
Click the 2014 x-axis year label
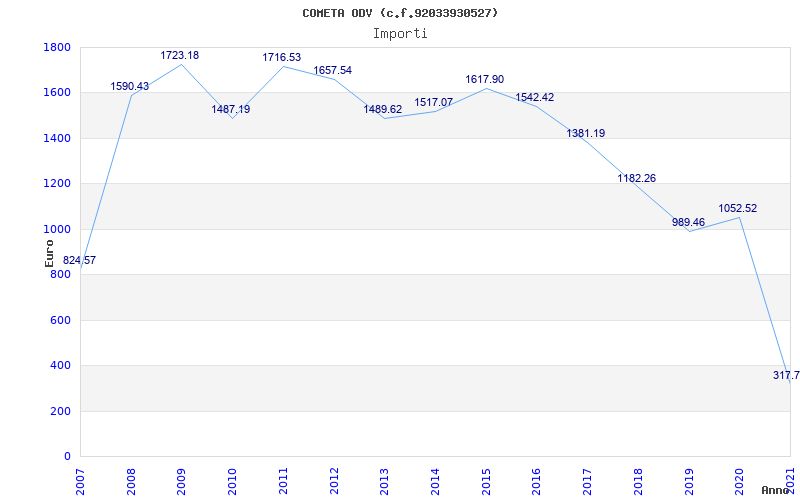pyautogui.click(x=435, y=478)
